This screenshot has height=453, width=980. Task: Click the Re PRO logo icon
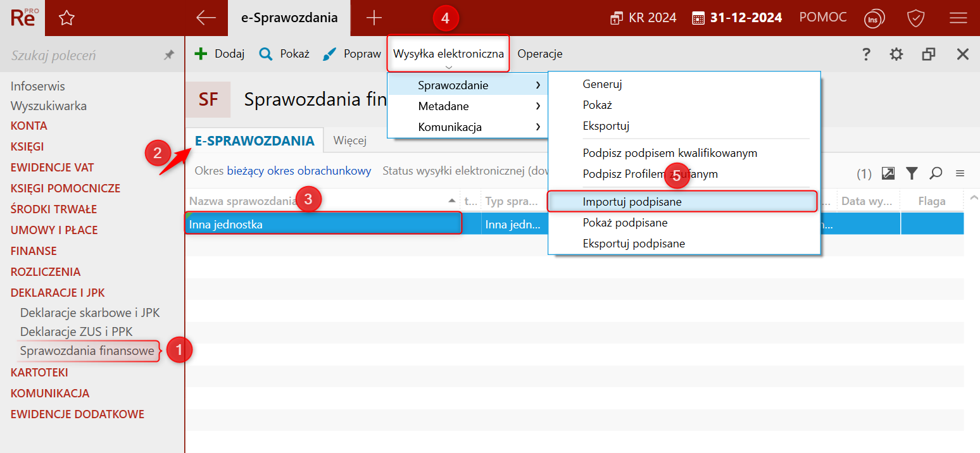click(x=24, y=18)
